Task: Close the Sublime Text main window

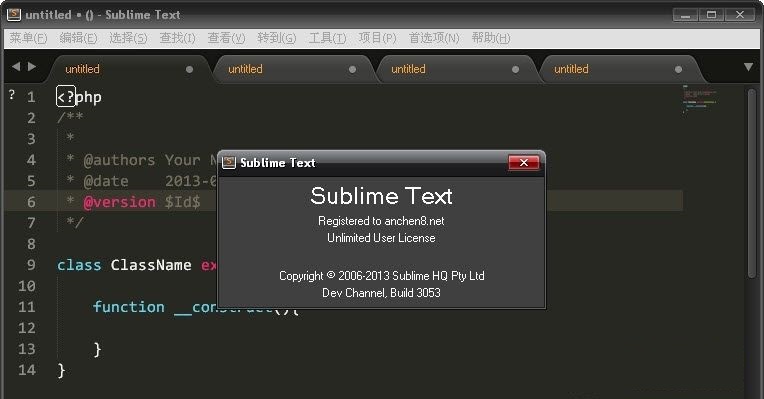Action: [740, 15]
